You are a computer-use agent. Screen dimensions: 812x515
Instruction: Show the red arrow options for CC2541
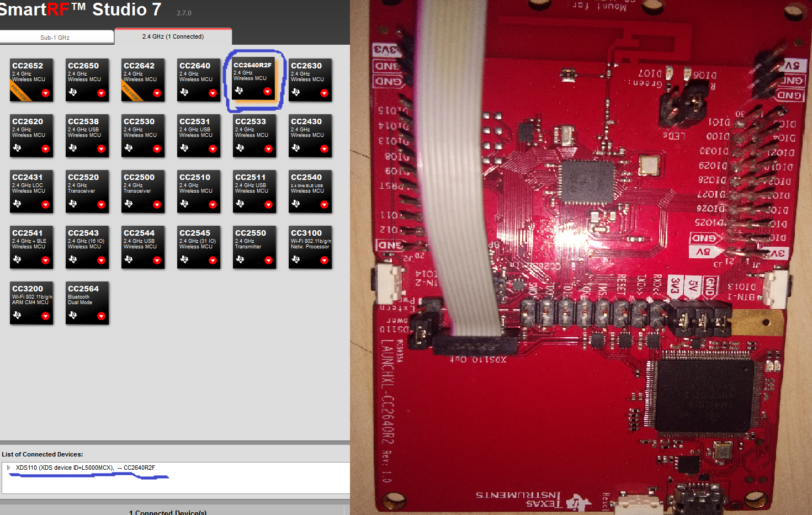[x=45, y=261]
